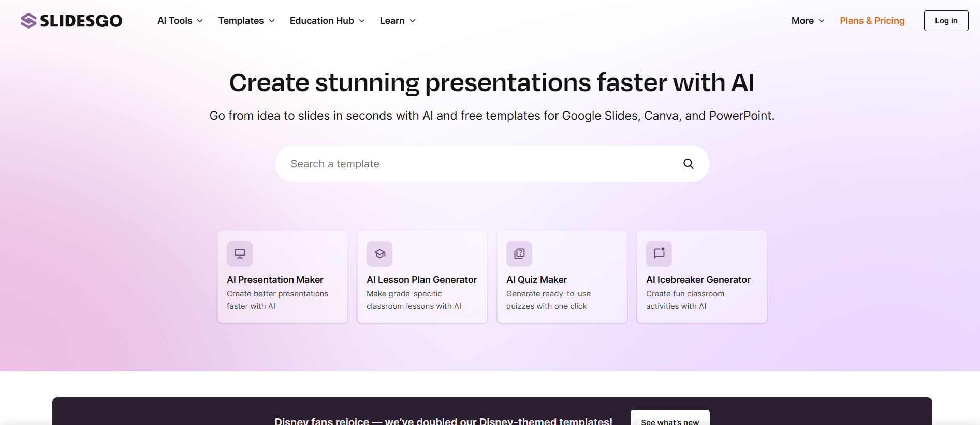Open the Learn dropdown menu
The image size is (980, 425).
click(397, 21)
